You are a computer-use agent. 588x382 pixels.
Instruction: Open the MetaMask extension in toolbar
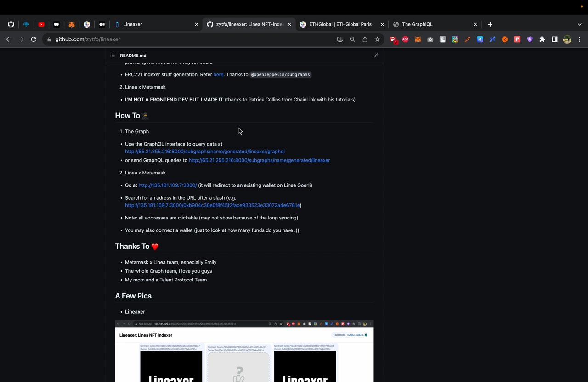pos(418,39)
